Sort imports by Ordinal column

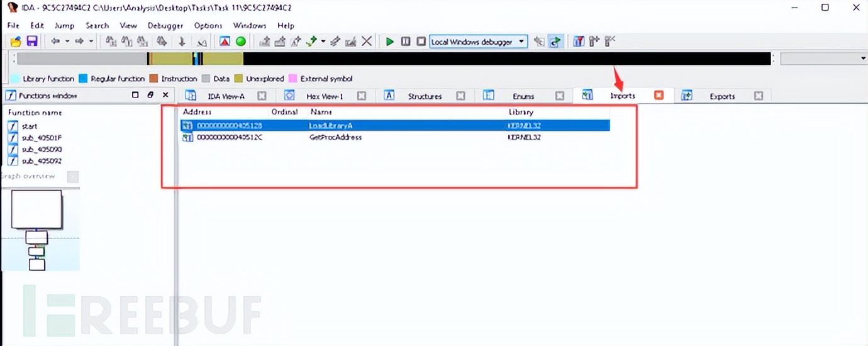click(284, 112)
